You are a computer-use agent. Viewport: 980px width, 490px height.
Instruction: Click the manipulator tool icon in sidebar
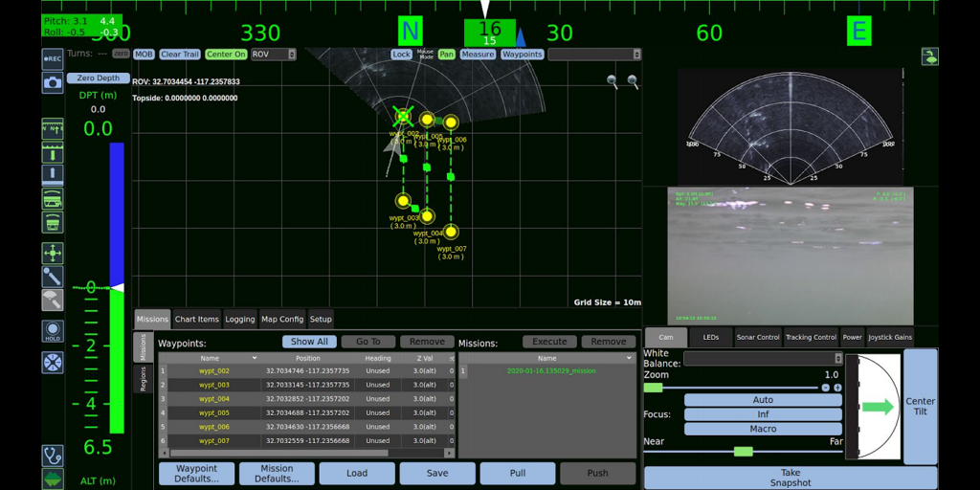53,277
